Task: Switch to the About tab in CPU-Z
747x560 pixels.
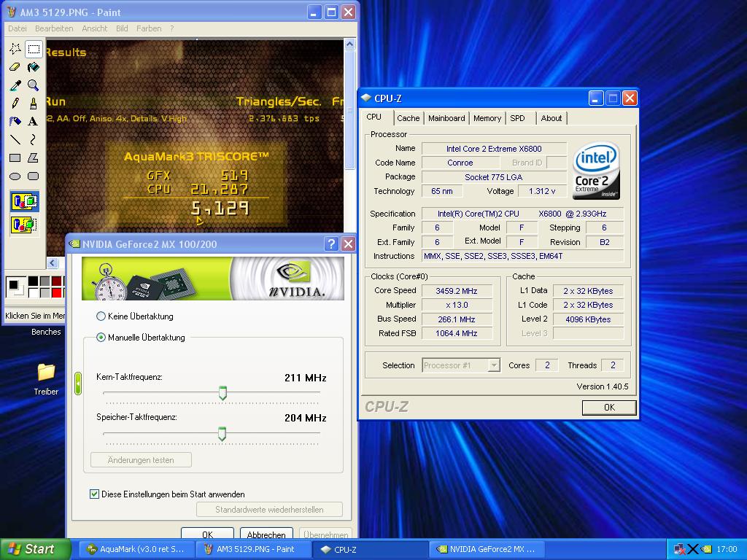Action: (x=551, y=118)
